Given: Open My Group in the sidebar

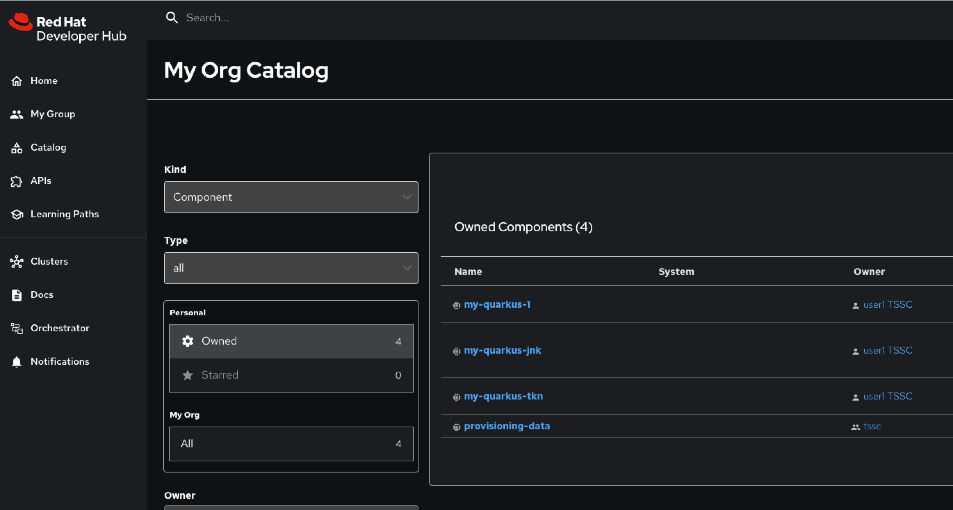Looking at the screenshot, I should [x=53, y=114].
